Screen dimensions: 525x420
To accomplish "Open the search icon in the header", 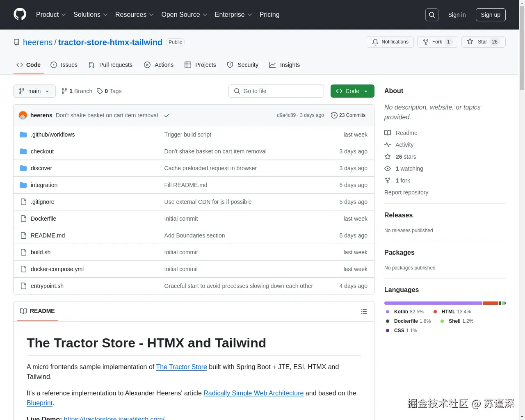I will pyautogui.click(x=431, y=14).
